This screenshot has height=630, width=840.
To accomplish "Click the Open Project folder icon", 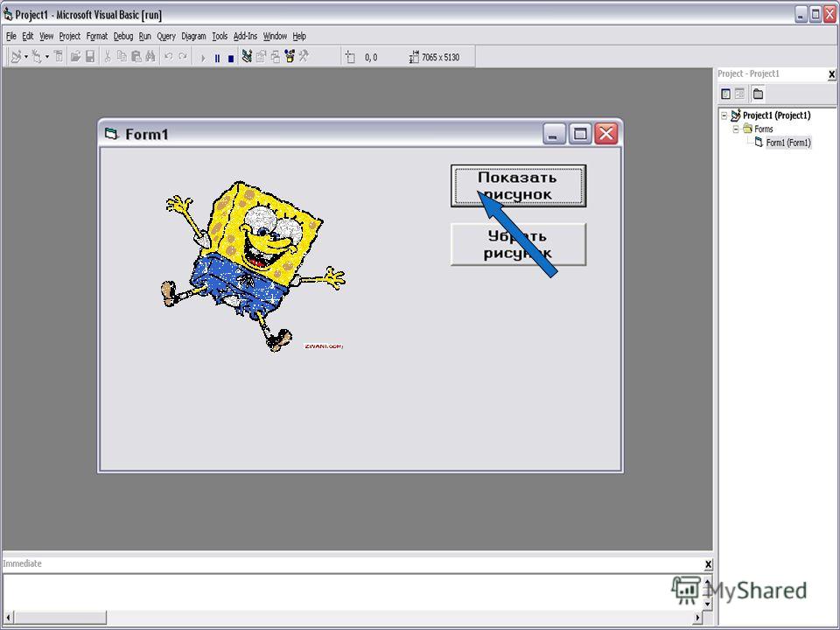I will point(75,57).
